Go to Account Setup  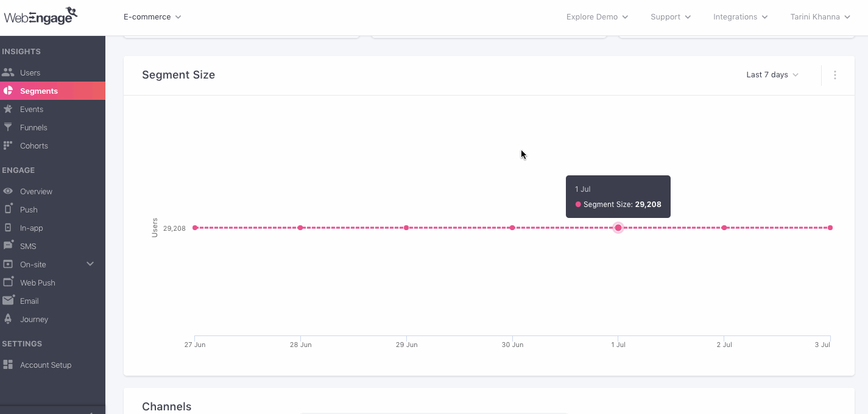click(x=45, y=365)
